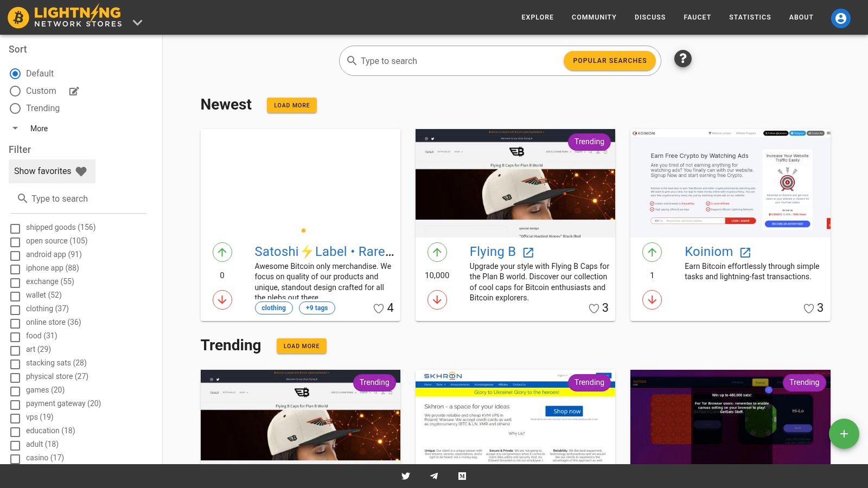Favorite Koiniom with the heart icon

(x=809, y=309)
